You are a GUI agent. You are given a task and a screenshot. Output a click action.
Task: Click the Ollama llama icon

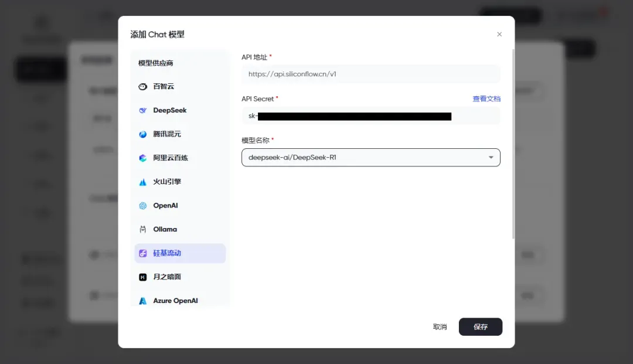[x=142, y=230]
